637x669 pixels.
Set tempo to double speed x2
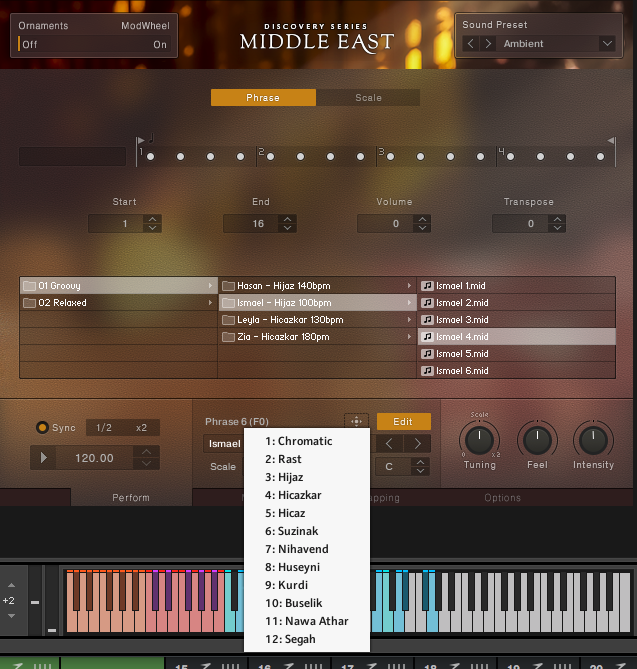point(141,428)
